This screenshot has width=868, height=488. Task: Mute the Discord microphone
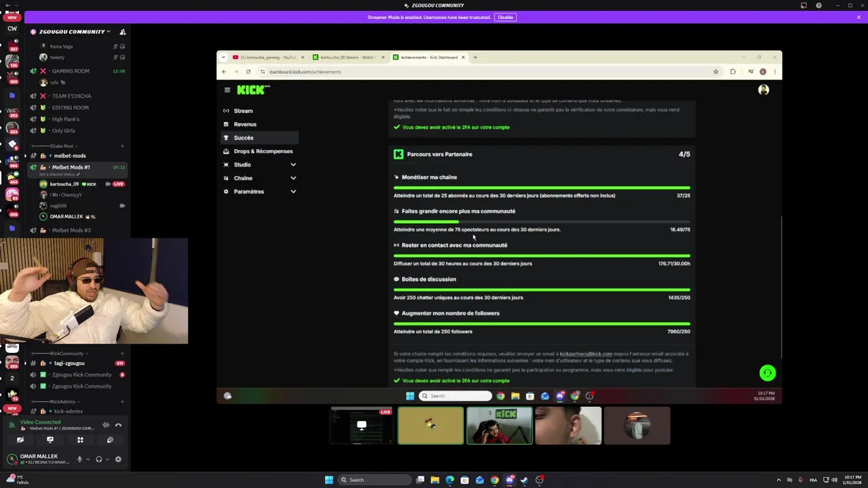pos(79,459)
